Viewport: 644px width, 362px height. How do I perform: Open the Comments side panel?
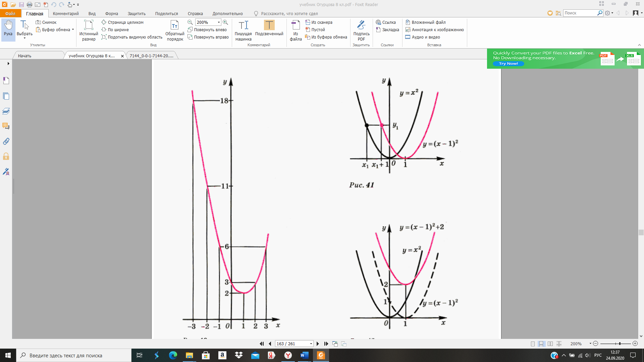click(6, 126)
